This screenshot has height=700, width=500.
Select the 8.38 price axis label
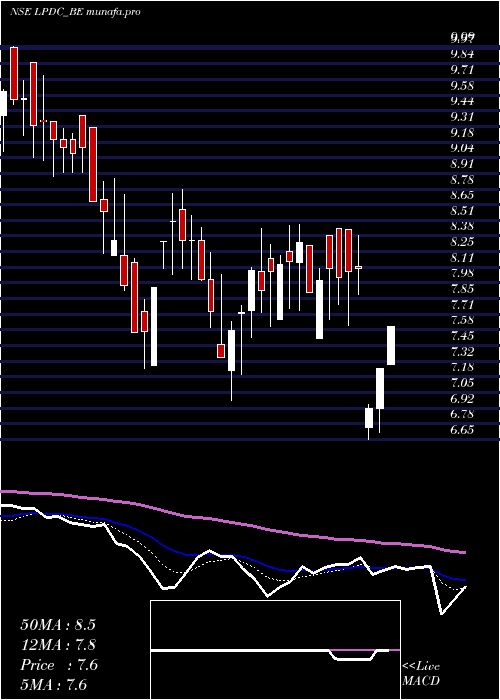[462, 226]
